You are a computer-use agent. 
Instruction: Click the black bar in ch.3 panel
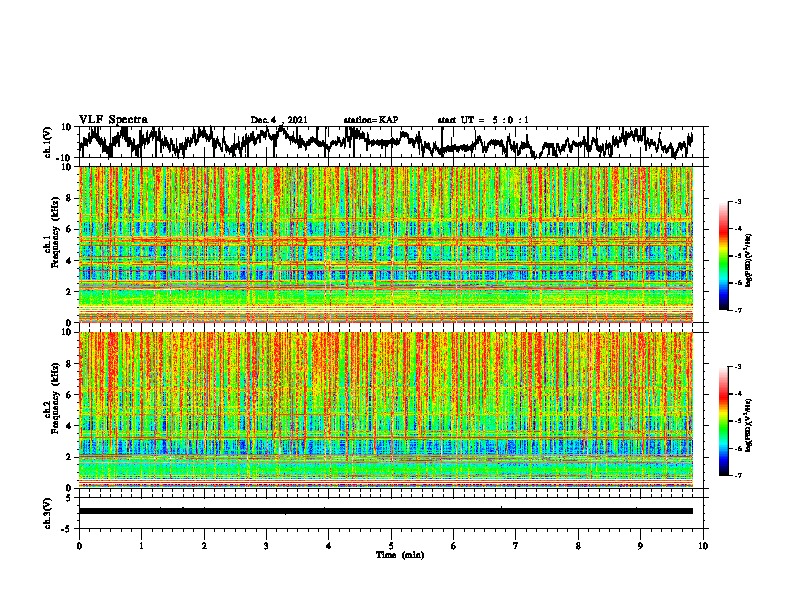point(386,511)
